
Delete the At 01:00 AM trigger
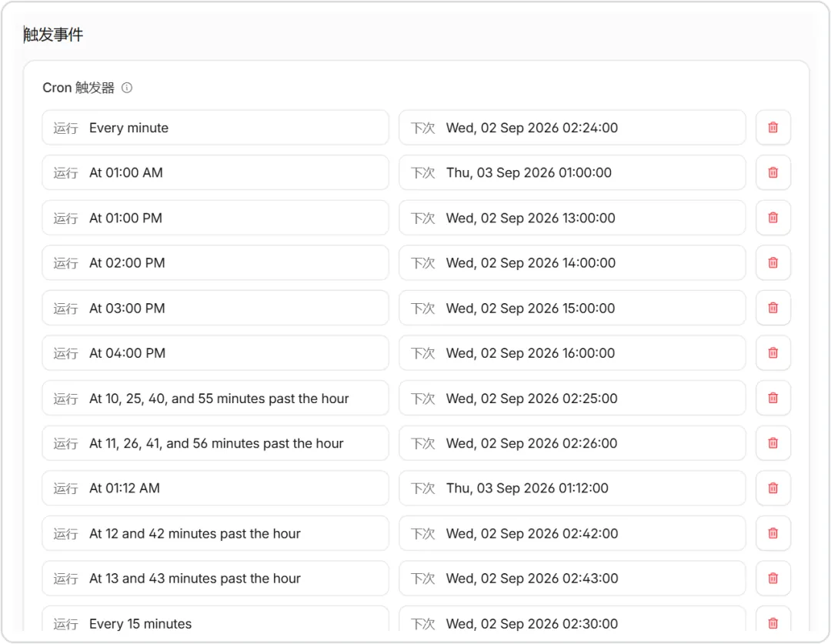pos(773,173)
